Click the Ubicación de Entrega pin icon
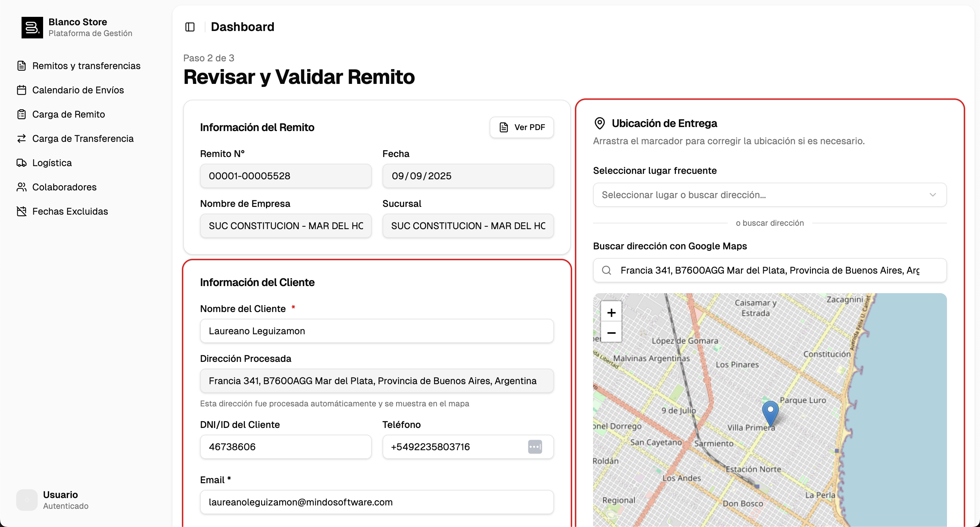 (599, 123)
